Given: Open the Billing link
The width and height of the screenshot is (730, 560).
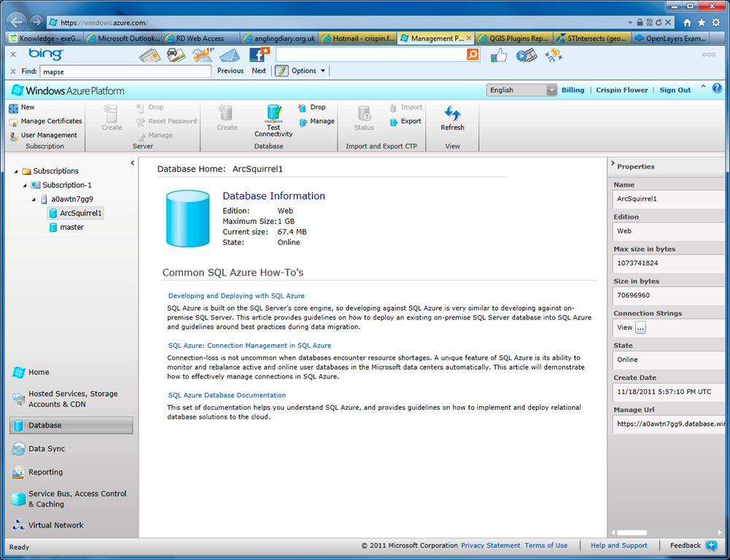Looking at the screenshot, I should click(x=572, y=90).
